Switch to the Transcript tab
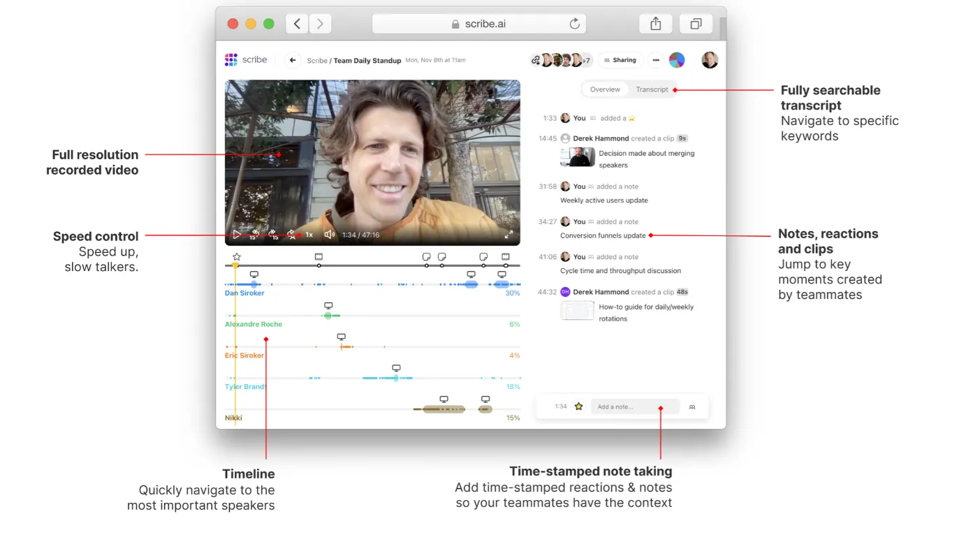 pyautogui.click(x=652, y=89)
